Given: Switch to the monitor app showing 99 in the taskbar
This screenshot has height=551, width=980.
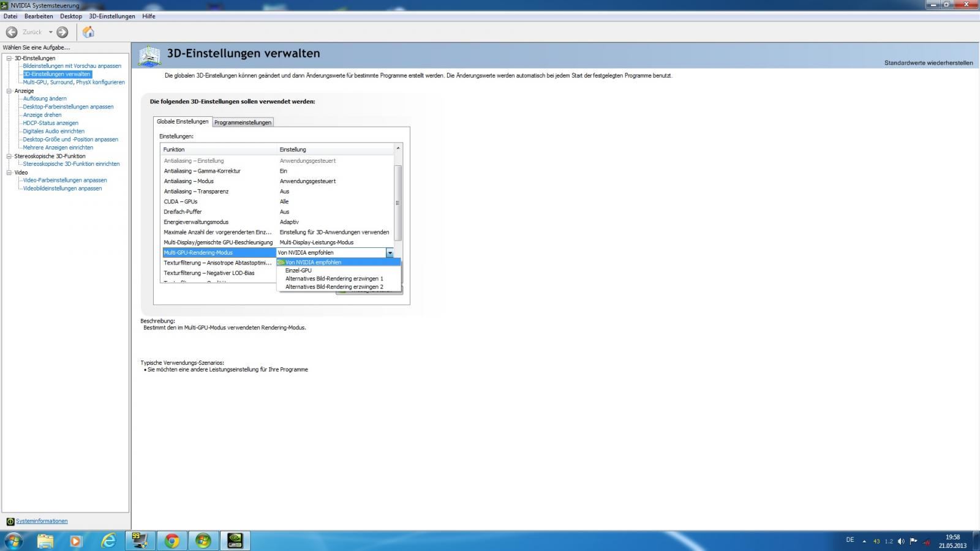Looking at the screenshot, I should [x=140, y=541].
